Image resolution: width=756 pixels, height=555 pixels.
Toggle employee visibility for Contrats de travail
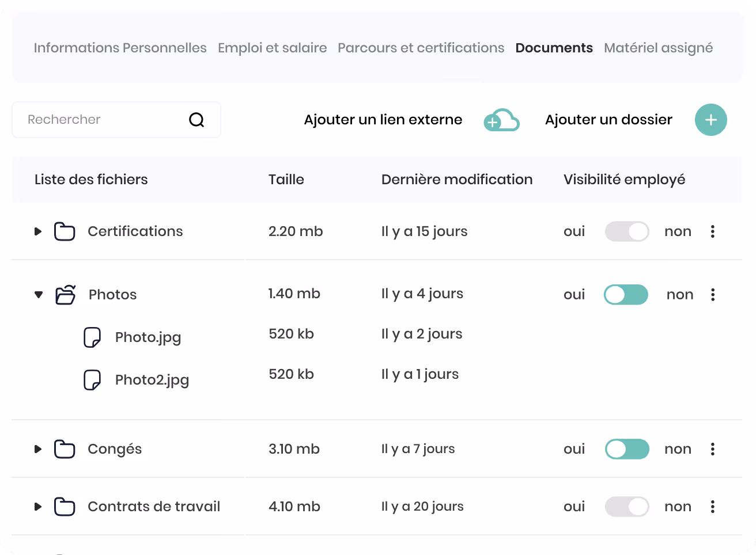[627, 507]
